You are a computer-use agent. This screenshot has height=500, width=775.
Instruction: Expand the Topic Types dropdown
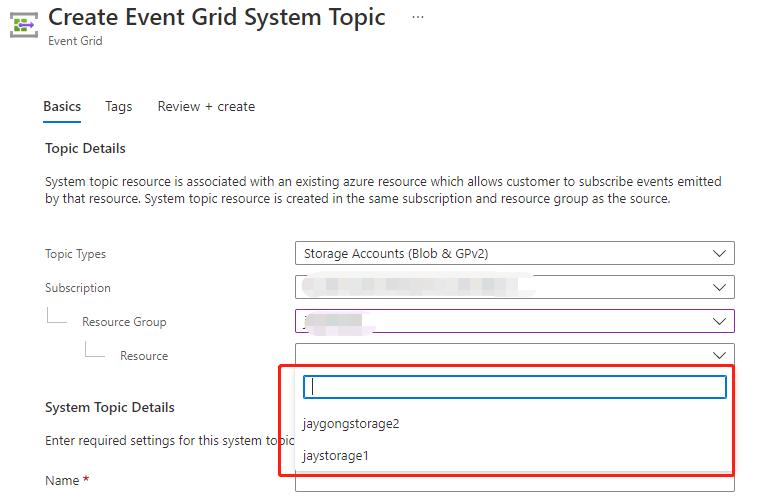point(515,253)
